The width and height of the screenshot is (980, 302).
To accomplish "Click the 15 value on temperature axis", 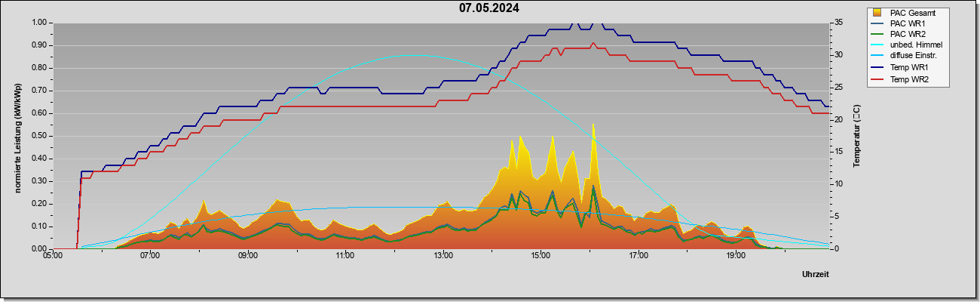I will click(x=838, y=151).
